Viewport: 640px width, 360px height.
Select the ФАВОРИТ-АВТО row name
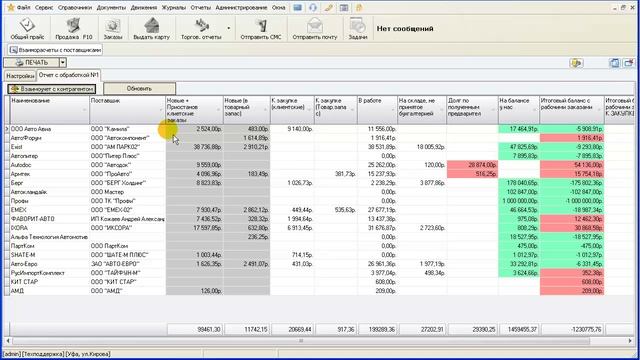coord(49,219)
